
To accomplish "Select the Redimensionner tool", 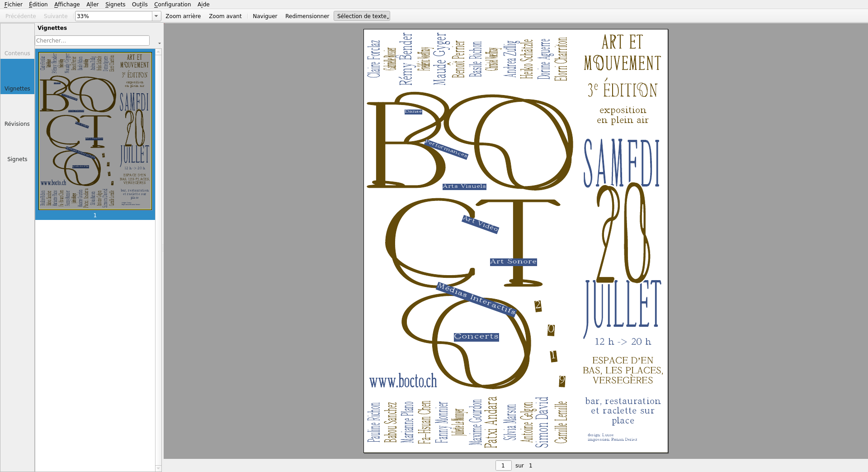I will pyautogui.click(x=307, y=16).
